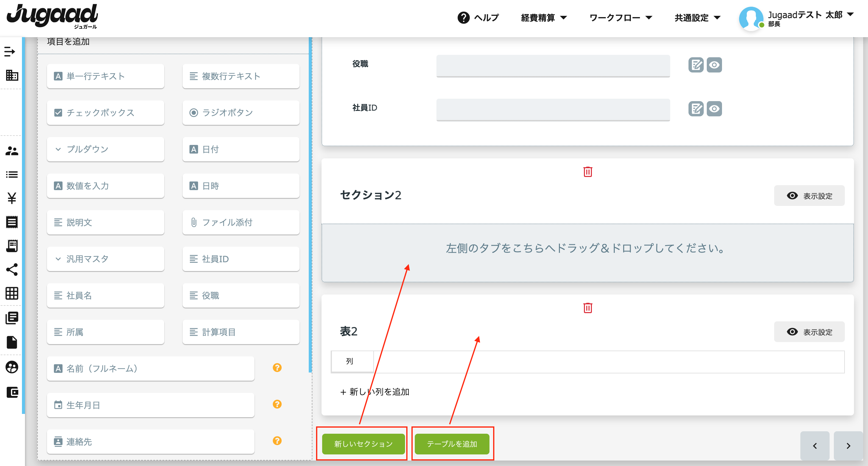The height and width of the screenshot is (466, 868).
Task: Click the trash icon above 表2
Action: (x=587, y=308)
